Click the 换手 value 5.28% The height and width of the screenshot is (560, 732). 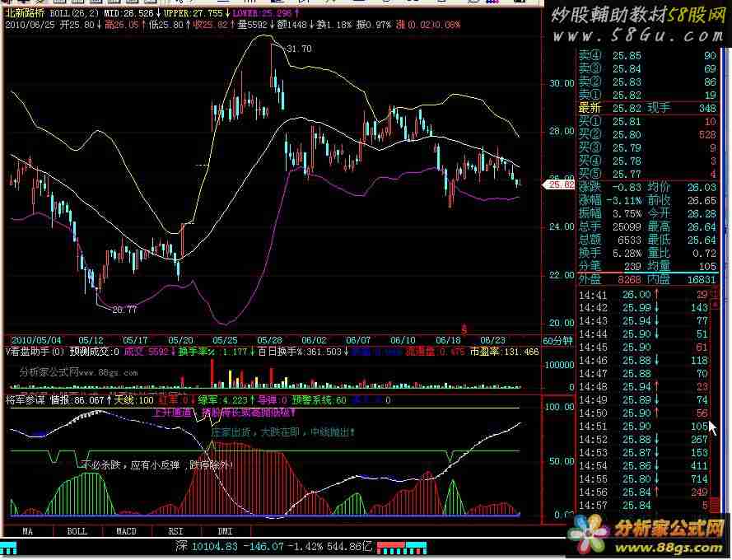(627, 253)
